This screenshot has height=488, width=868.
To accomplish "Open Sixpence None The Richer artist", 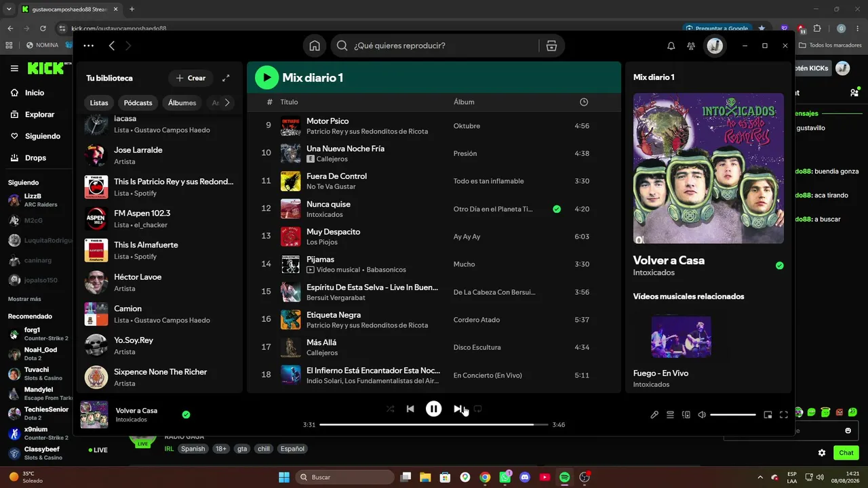I will [x=159, y=377].
